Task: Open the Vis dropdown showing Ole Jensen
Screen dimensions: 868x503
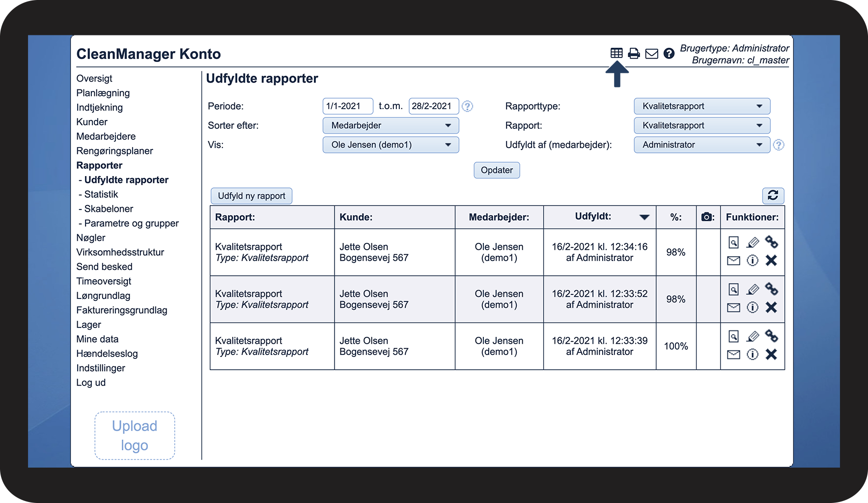Action: [x=391, y=145]
